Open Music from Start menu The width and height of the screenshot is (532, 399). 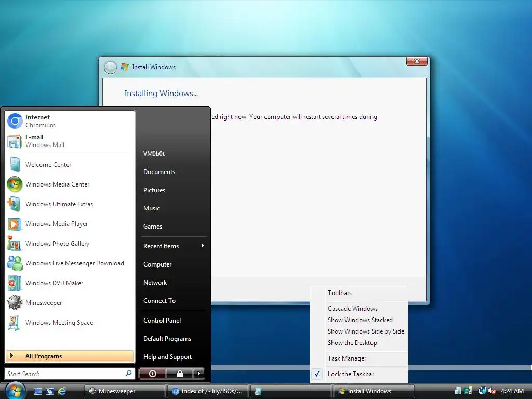pyautogui.click(x=173, y=208)
